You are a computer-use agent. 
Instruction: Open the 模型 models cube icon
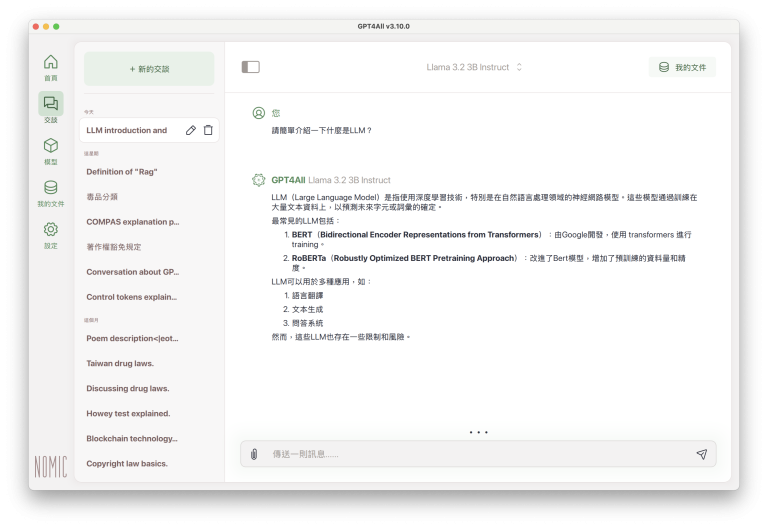point(50,146)
